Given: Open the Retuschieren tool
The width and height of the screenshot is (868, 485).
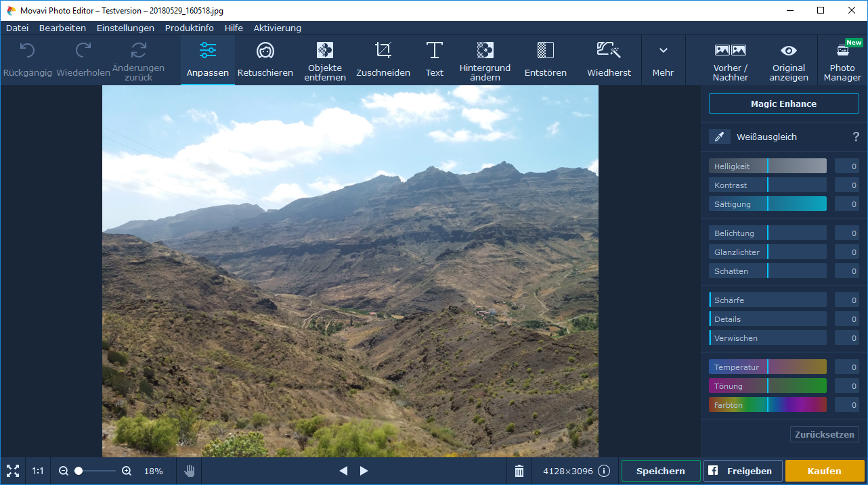Looking at the screenshot, I should 265,60.
